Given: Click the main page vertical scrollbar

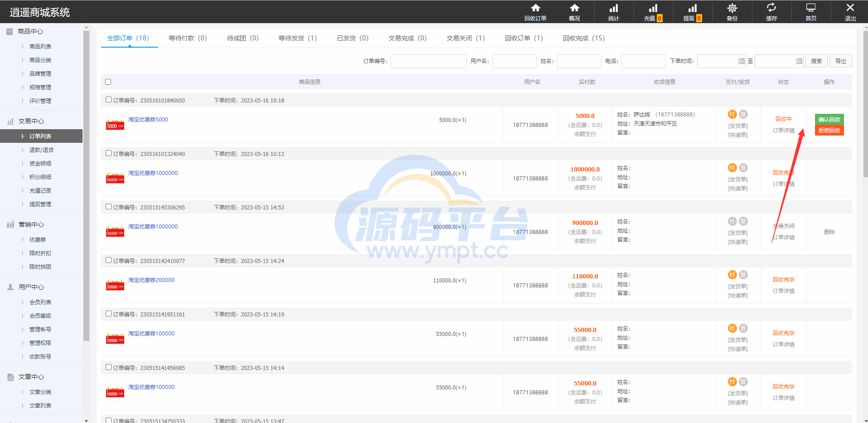Looking at the screenshot, I should tap(865, 104).
